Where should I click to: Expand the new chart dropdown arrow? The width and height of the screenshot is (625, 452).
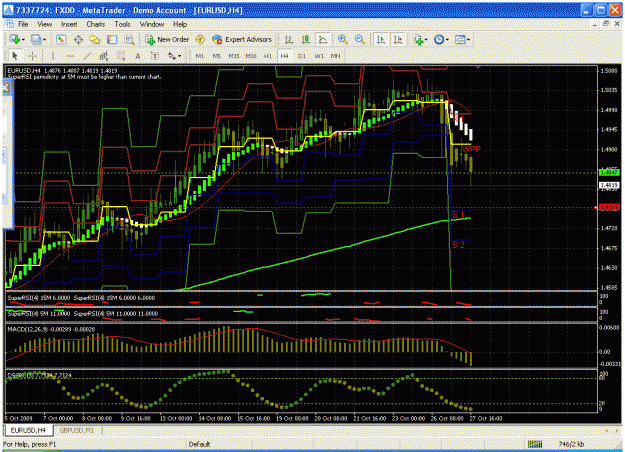coord(23,40)
